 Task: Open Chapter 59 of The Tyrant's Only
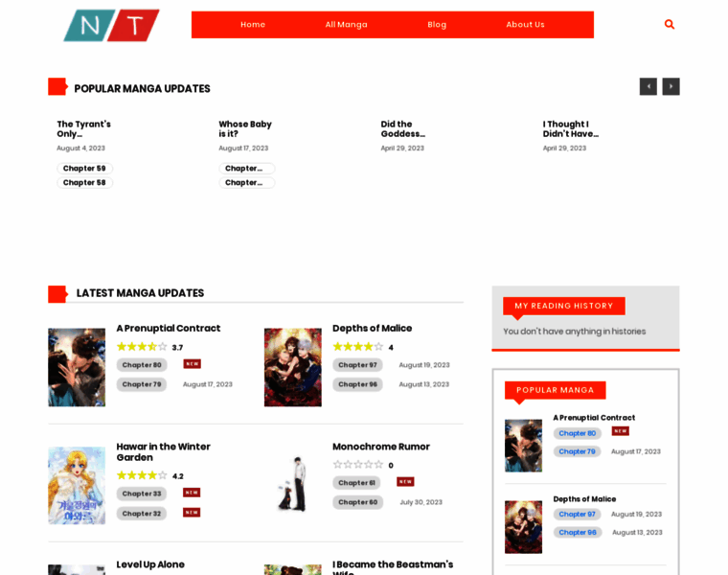pos(84,168)
